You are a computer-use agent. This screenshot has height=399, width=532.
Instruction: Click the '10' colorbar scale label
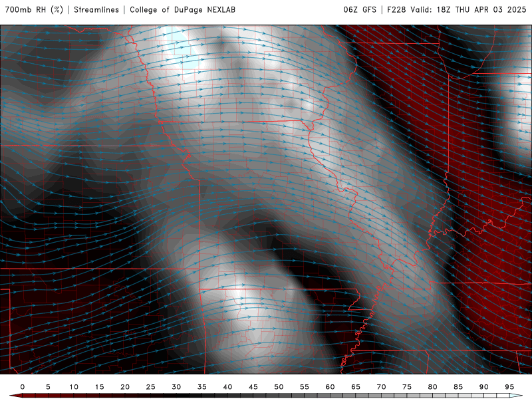[74, 387]
